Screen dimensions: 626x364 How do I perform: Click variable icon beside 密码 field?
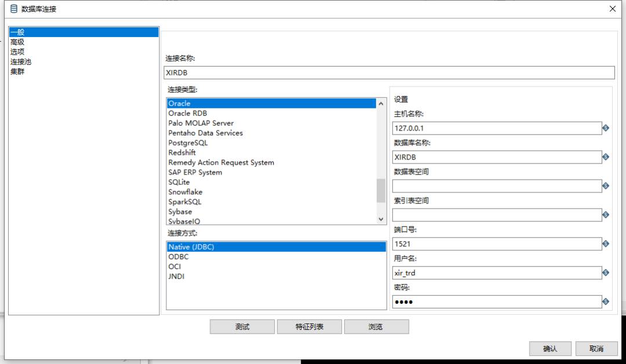coord(606,302)
